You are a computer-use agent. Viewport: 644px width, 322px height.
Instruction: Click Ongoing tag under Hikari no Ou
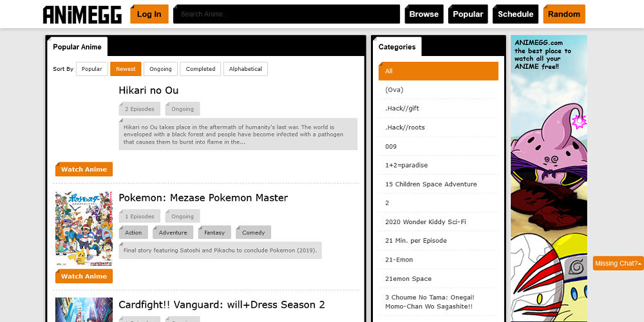pos(182,109)
